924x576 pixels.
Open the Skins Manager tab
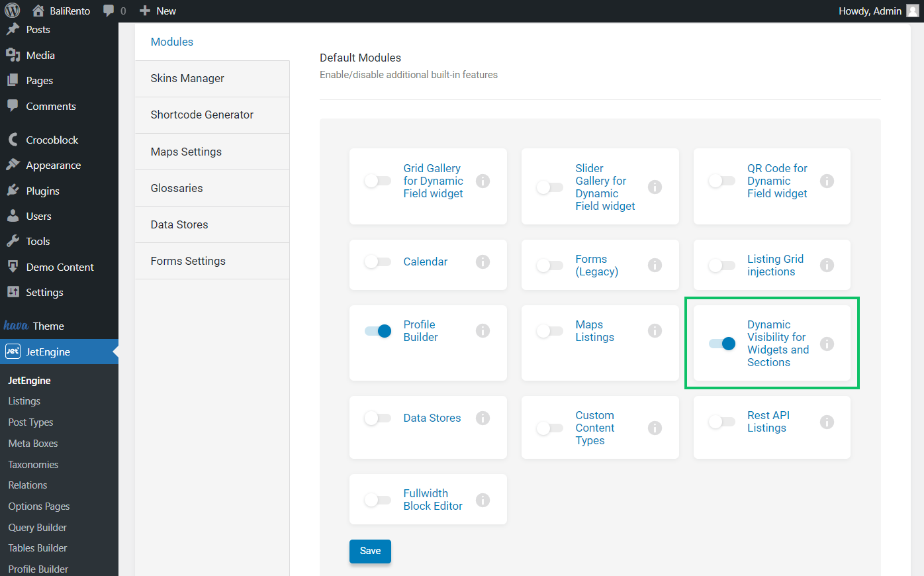coord(212,78)
